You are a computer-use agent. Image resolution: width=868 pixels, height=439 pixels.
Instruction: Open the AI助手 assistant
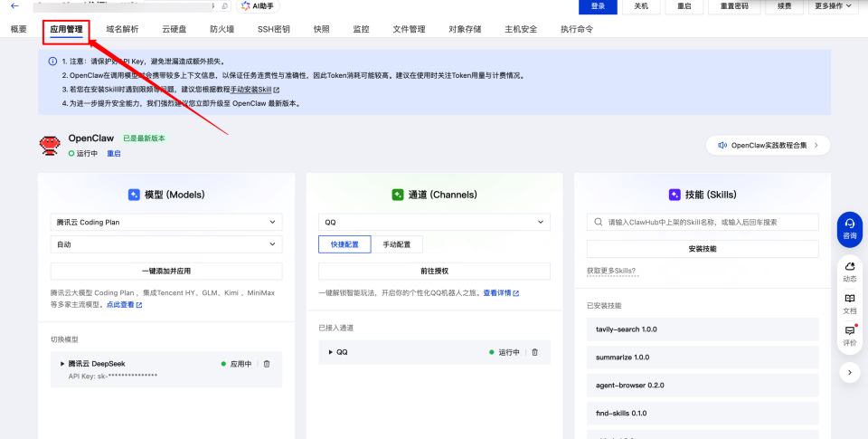[258, 6]
